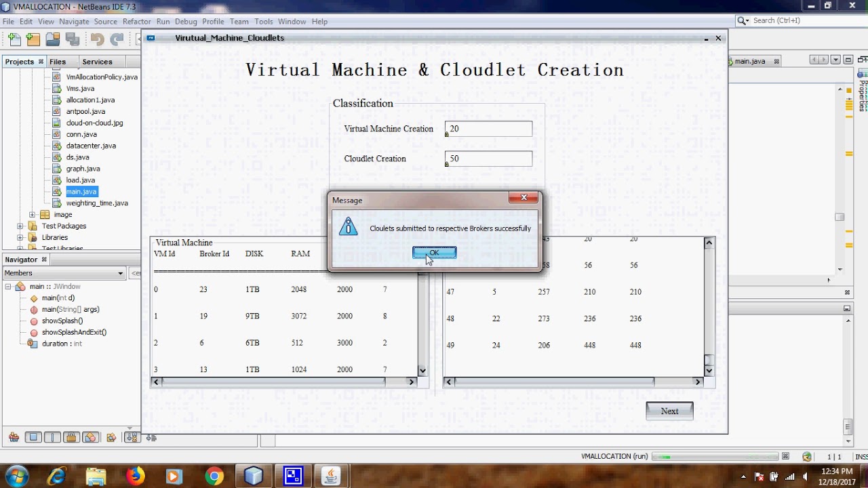Expand the image folder node
Image resolution: width=868 pixels, height=488 pixels.
(x=32, y=215)
